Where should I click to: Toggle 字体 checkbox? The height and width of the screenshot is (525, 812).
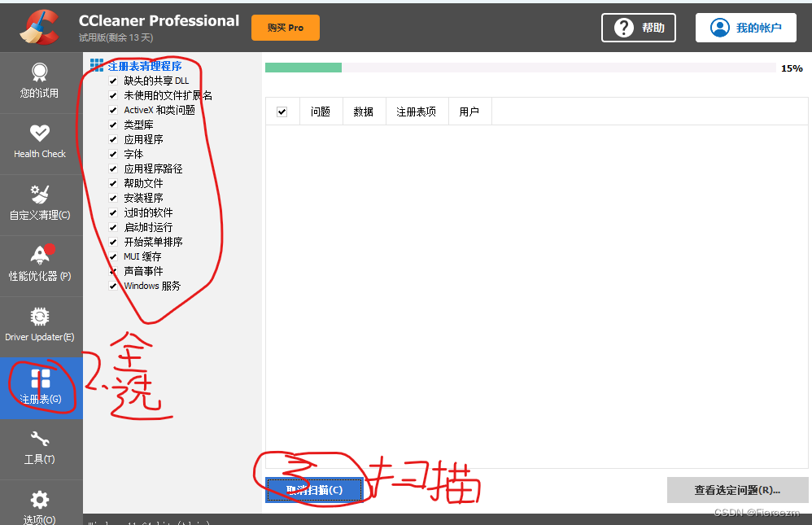point(113,154)
